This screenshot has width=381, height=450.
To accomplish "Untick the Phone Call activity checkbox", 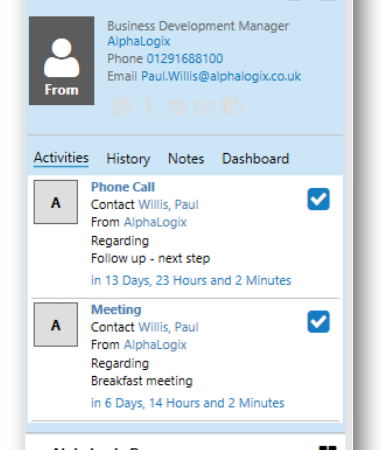I will (x=318, y=199).
